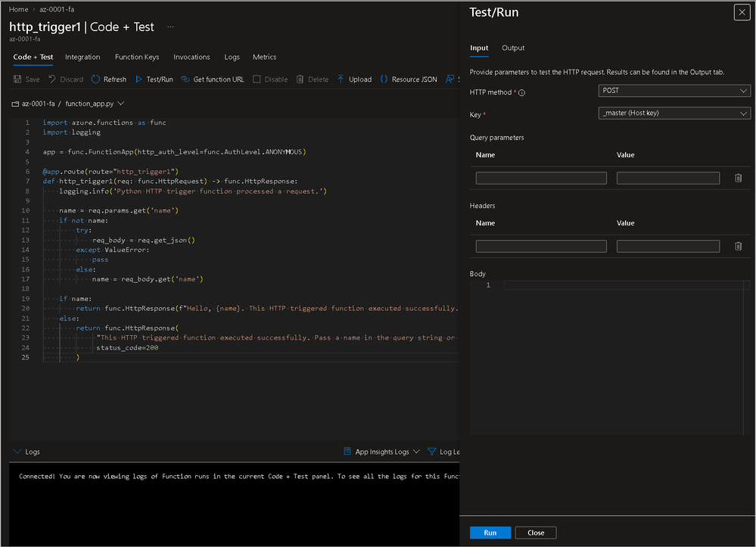This screenshot has width=756, height=547.
Task: Click code line 4 with func.FunctionApp
Action: 174,152
